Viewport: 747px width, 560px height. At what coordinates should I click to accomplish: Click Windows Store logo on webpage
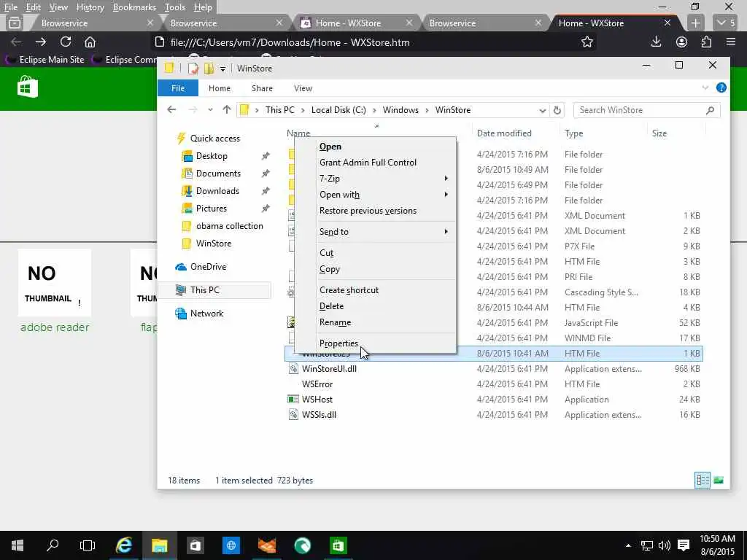point(28,86)
